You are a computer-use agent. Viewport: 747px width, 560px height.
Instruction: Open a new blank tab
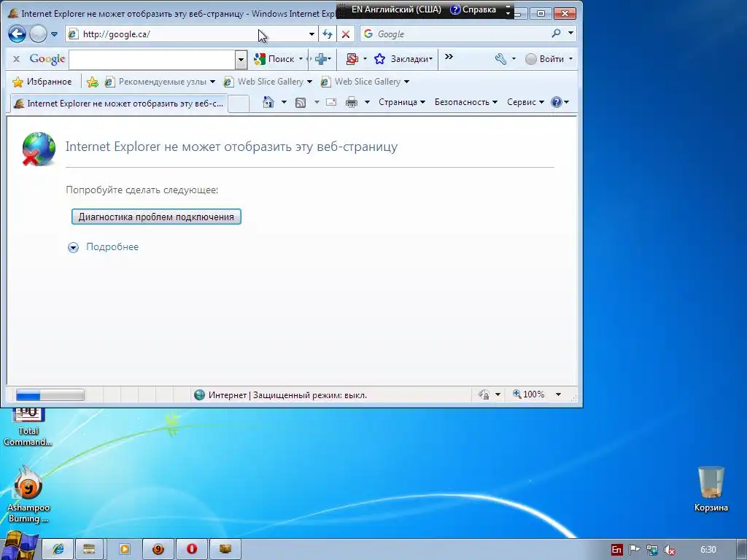(239, 104)
